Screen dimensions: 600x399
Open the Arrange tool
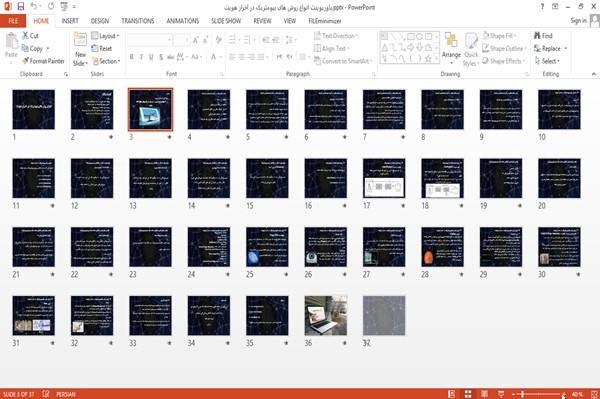[x=451, y=48]
